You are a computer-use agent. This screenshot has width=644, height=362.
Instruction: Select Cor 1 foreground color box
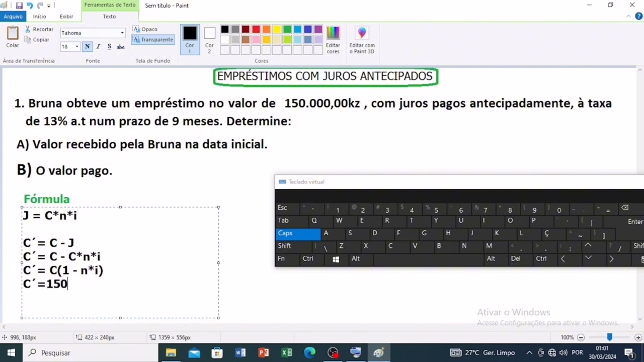click(190, 39)
